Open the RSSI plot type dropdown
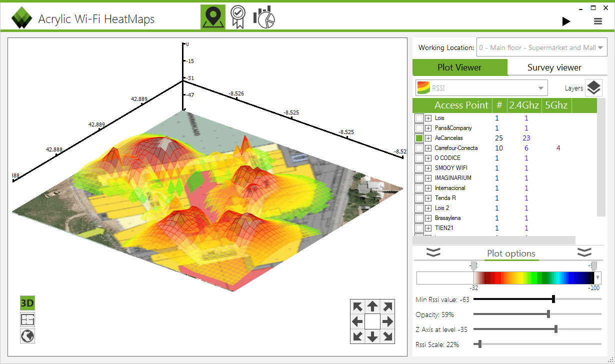The image size is (615, 364). click(x=481, y=88)
